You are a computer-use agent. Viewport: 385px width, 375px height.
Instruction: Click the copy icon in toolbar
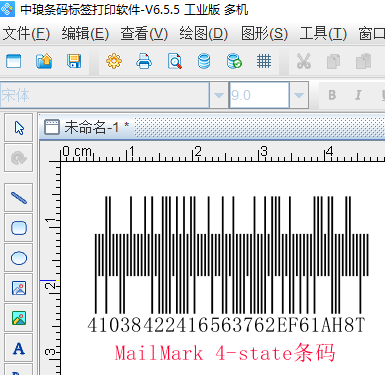tap(333, 61)
